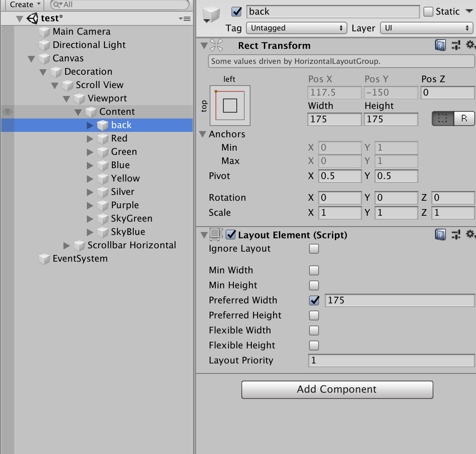Enable Min Width checkbox

[314, 270]
